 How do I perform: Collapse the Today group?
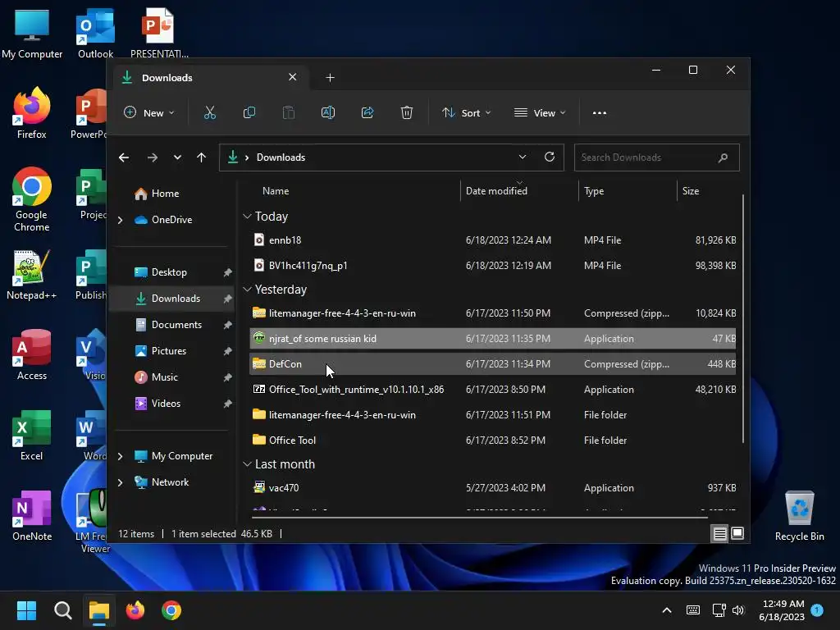(247, 217)
